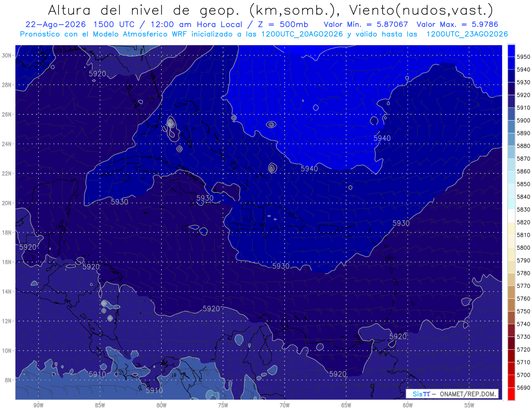Click the 5850 legend value
This screenshot has height=411, width=532.
524,184
